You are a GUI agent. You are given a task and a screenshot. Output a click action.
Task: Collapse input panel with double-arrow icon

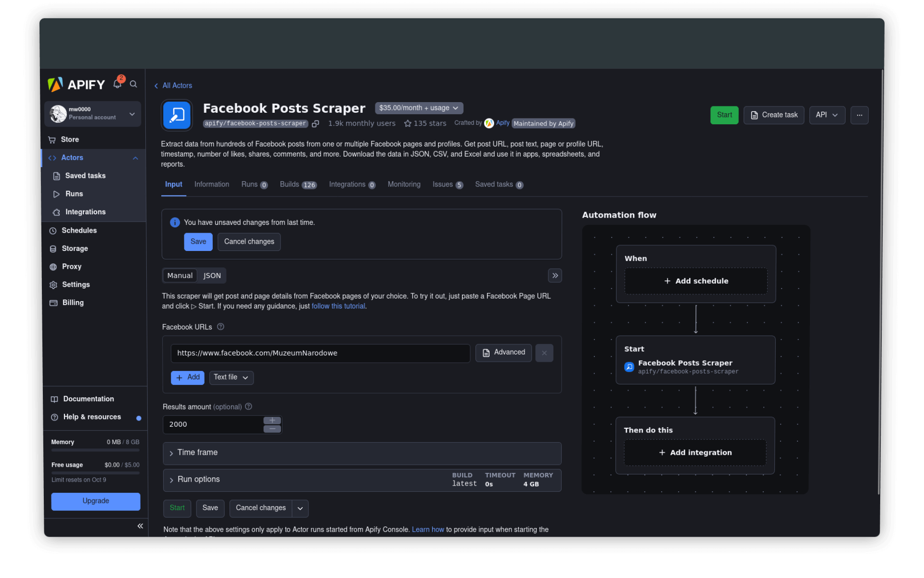(555, 276)
